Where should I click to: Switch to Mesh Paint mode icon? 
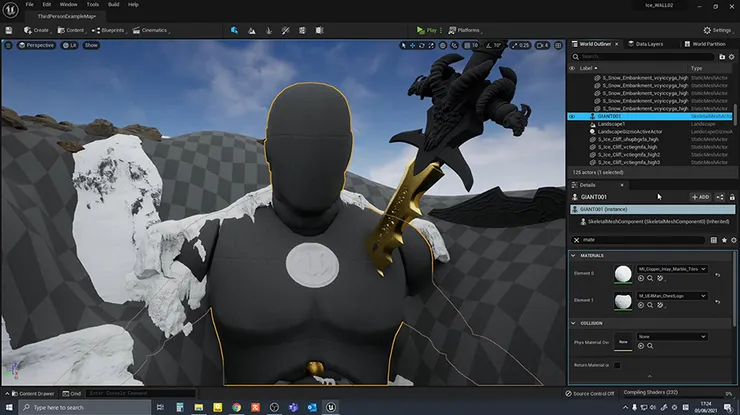click(286, 30)
